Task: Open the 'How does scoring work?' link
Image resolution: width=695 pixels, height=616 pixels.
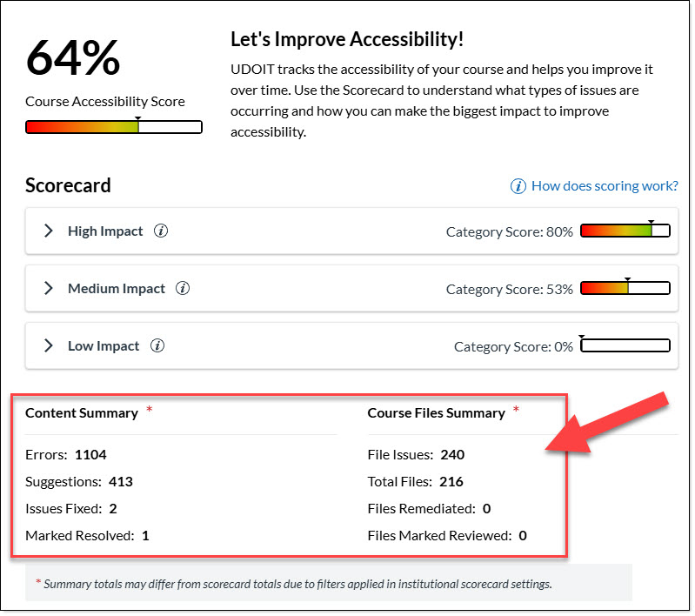Action: pos(605,186)
